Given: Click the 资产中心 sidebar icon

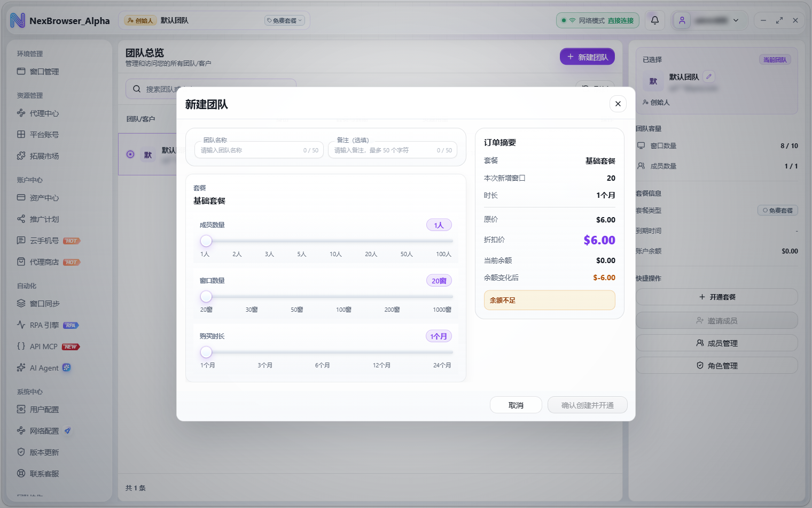Looking at the screenshot, I should coord(21,197).
